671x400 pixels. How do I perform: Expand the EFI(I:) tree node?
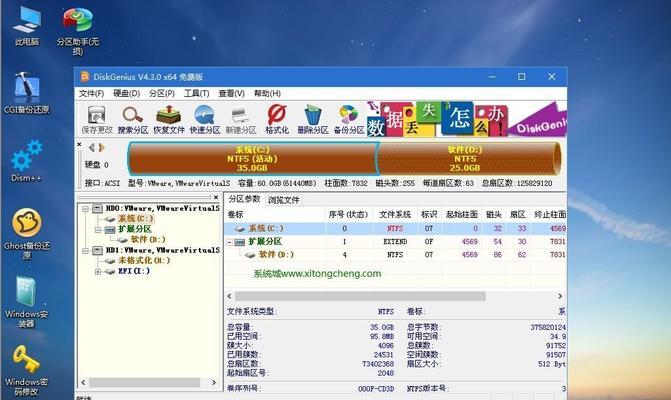pyautogui.click(x=98, y=272)
